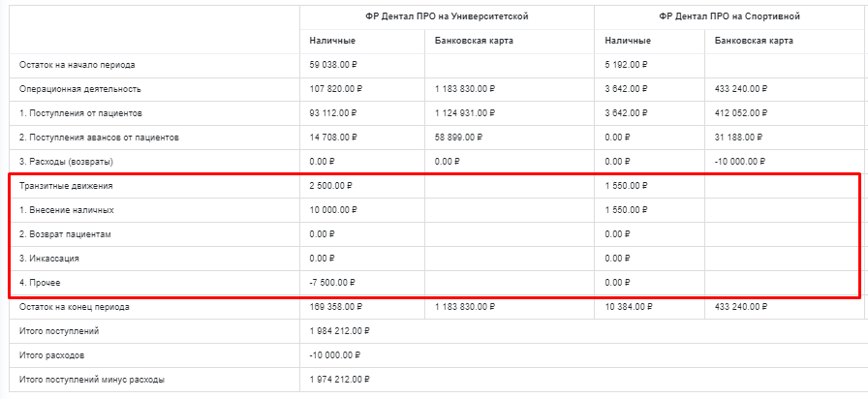Click the value 412 052.00 ₽
The height and width of the screenshot is (399, 868).
[x=741, y=113]
